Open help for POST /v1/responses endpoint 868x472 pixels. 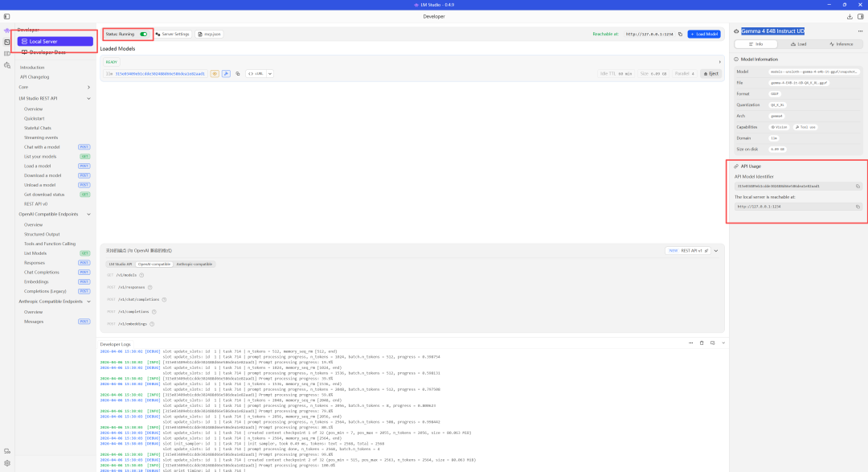pos(150,288)
